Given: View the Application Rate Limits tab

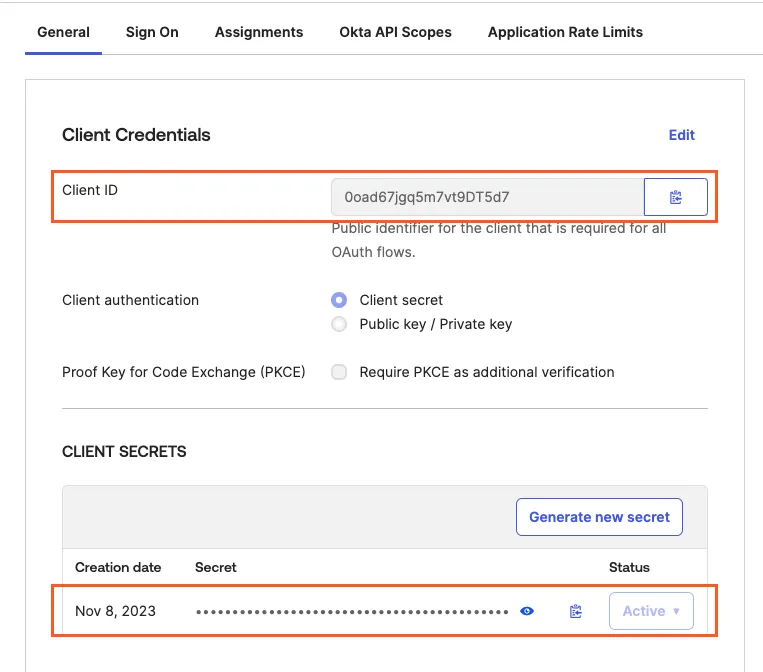Looking at the screenshot, I should click(x=565, y=32).
